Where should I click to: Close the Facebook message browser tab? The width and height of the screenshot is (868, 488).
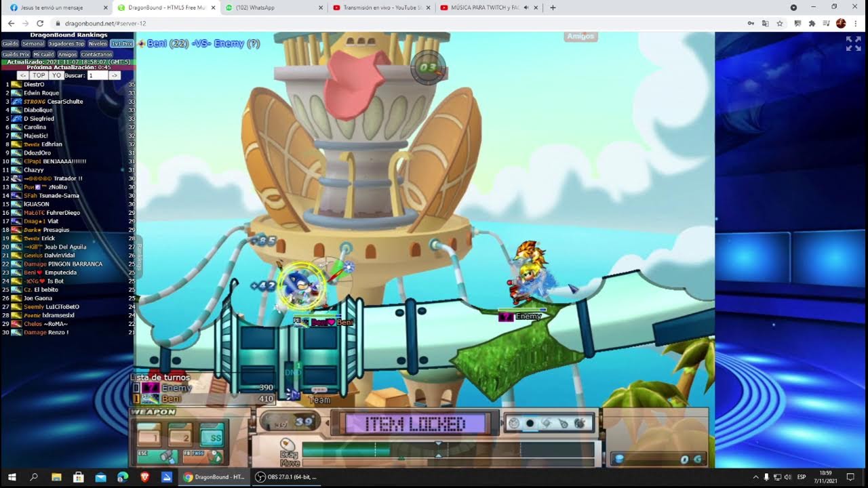tap(105, 7)
